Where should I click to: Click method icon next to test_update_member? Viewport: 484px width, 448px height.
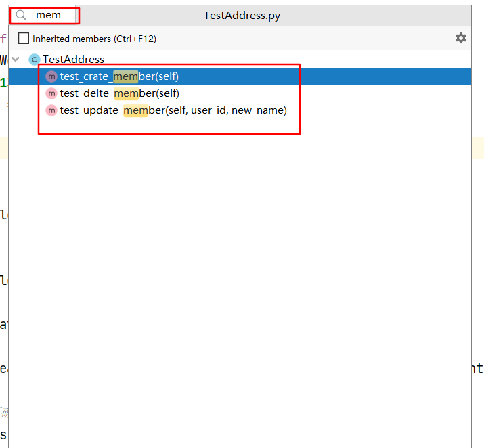point(51,110)
